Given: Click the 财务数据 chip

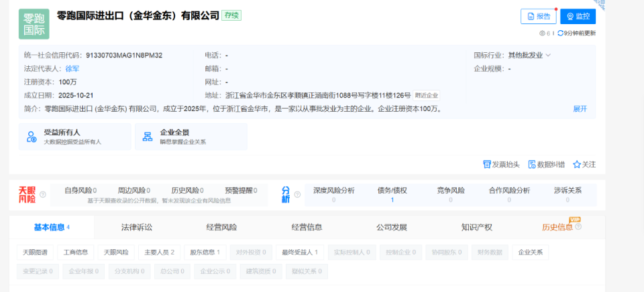Looking at the screenshot, I should pyautogui.click(x=490, y=252).
